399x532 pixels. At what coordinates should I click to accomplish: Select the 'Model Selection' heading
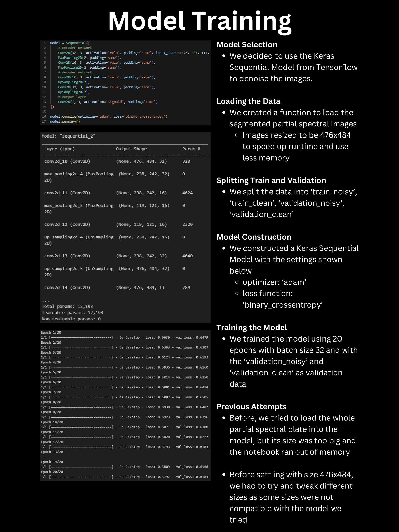pyautogui.click(x=247, y=45)
